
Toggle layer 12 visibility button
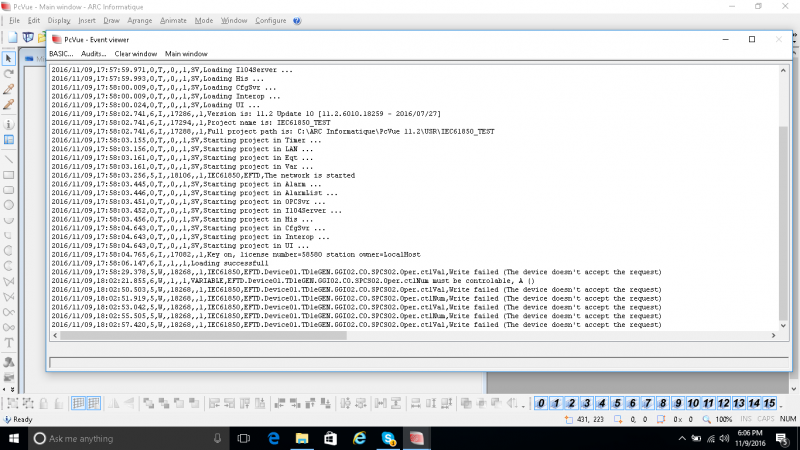click(723, 403)
